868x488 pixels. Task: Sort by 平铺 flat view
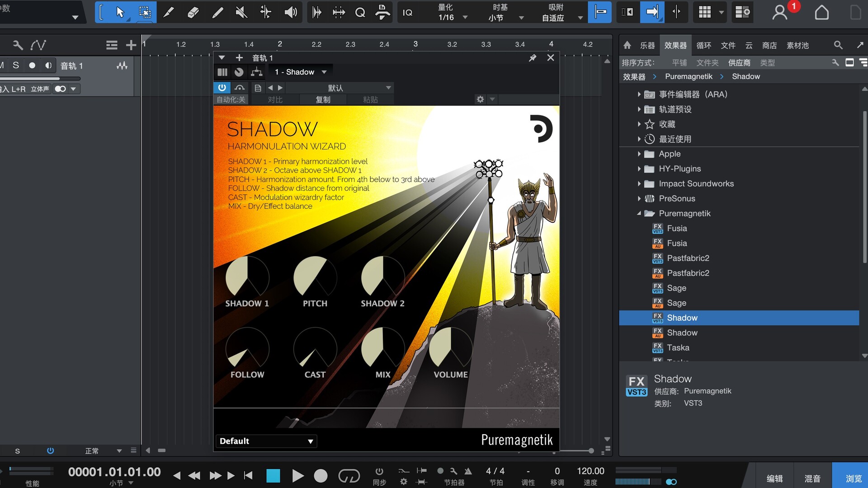point(679,63)
